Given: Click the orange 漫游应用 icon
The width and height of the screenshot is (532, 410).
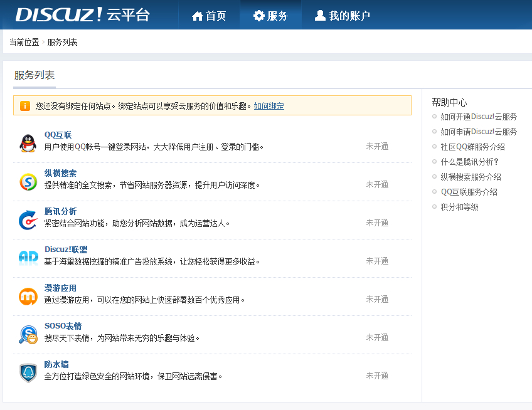Looking at the screenshot, I should pos(28,297).
